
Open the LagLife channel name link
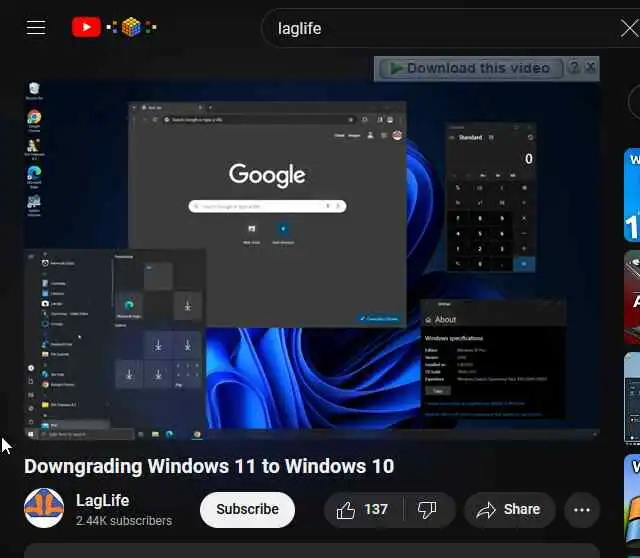102,500
